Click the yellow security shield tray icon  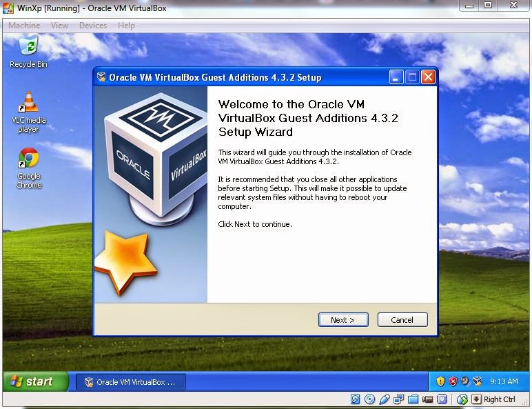point(440,381)
